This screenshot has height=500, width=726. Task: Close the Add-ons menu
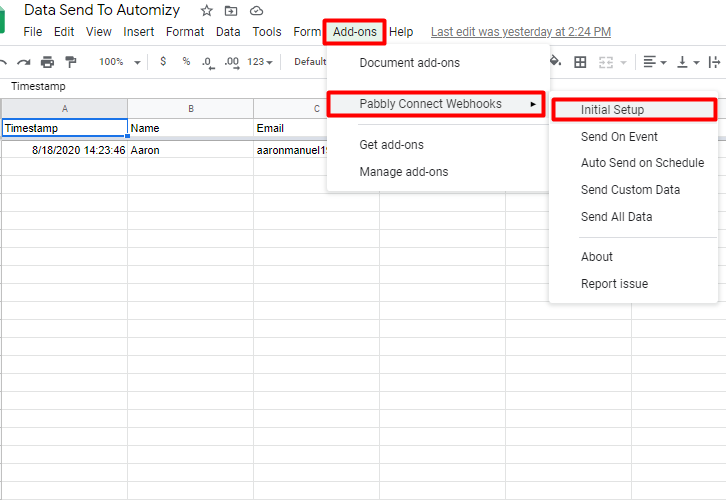click(355, 32)
